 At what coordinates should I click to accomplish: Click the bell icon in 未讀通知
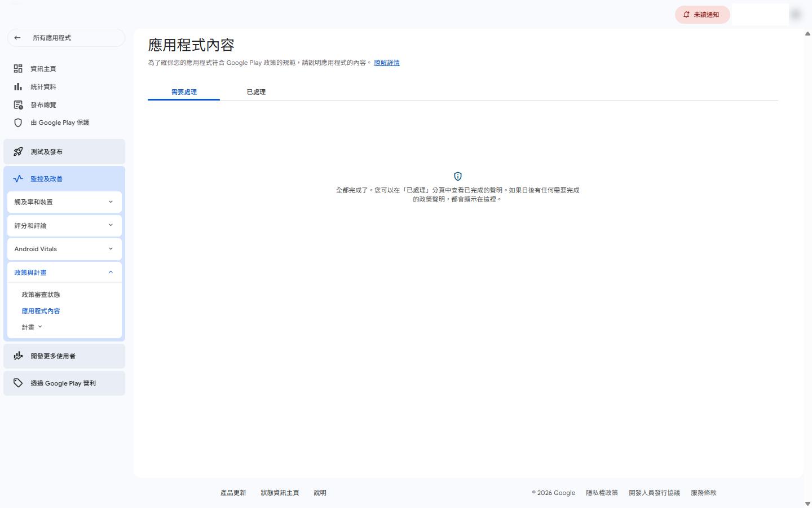(686, 15)
